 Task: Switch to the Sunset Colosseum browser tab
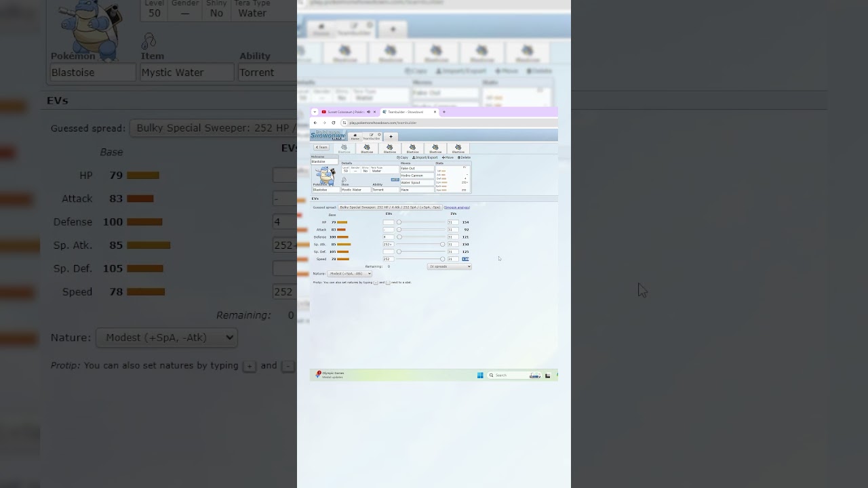(344, 112)
